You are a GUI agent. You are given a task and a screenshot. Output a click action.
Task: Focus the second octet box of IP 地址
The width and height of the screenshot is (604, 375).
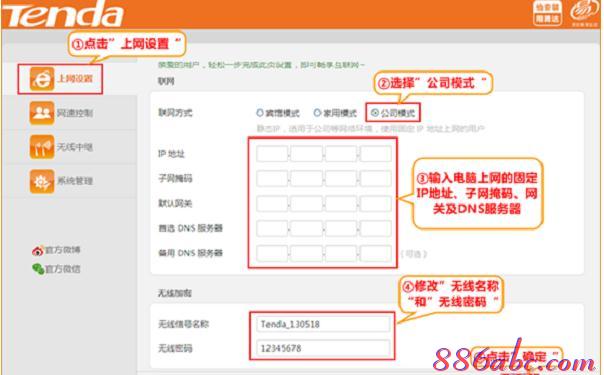(307, 154)
